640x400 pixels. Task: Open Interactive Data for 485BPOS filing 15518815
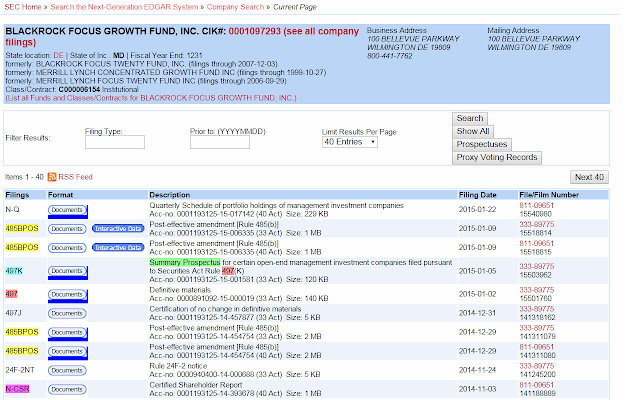coord(118,248)
